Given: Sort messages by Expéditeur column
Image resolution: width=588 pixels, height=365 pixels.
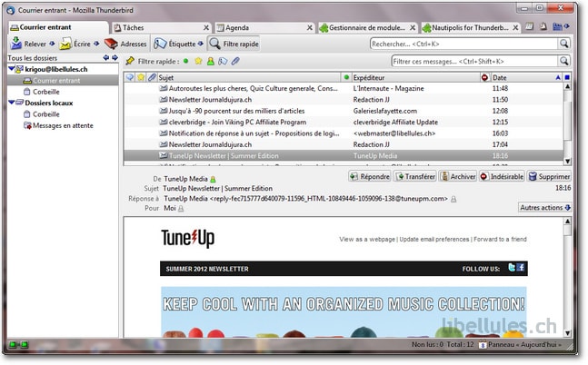Looking at the screenshot, I should (x=415, y=77).
